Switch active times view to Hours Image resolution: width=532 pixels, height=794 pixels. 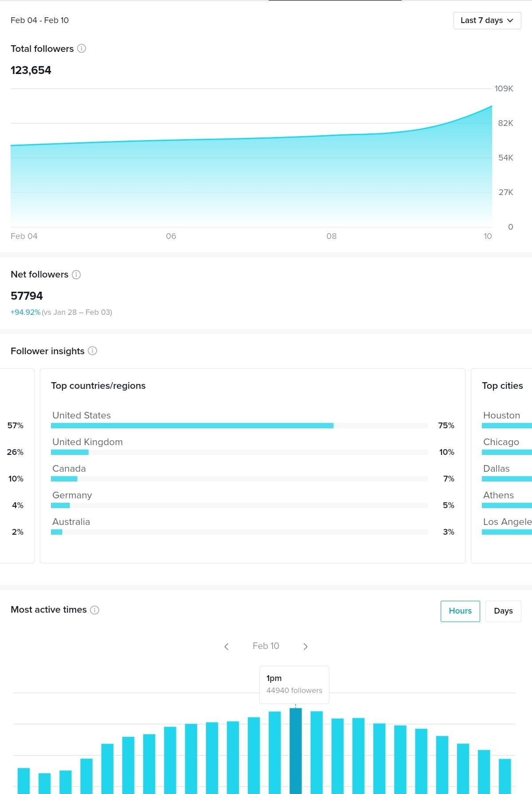click(x=460, y=611)
